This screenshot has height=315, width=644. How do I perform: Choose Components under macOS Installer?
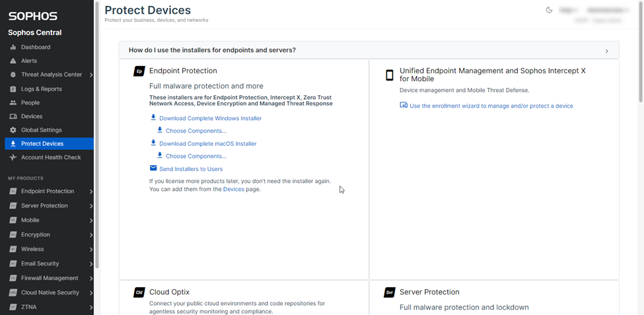(x=196, y=156)
